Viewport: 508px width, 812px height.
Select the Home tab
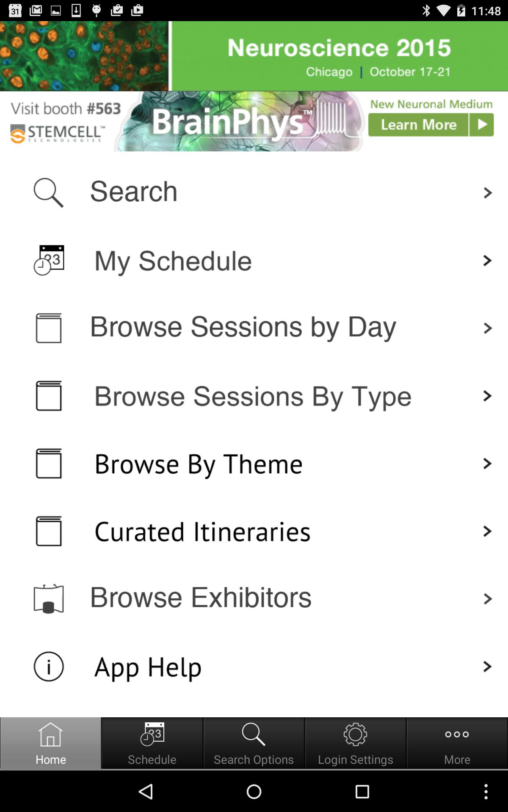pos(51,743)
